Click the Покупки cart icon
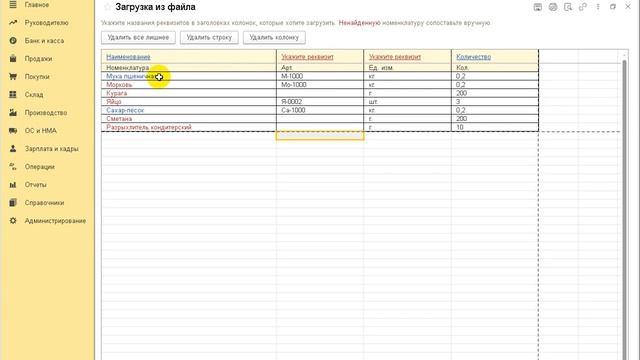The image size is (640, 360). coord(13,76)
